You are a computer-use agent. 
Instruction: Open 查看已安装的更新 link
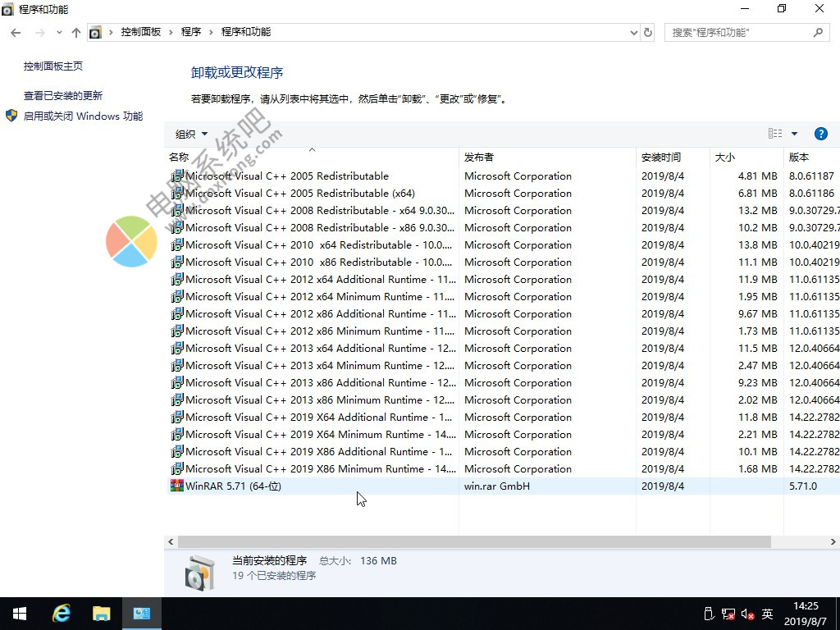(x=63, y=96)
